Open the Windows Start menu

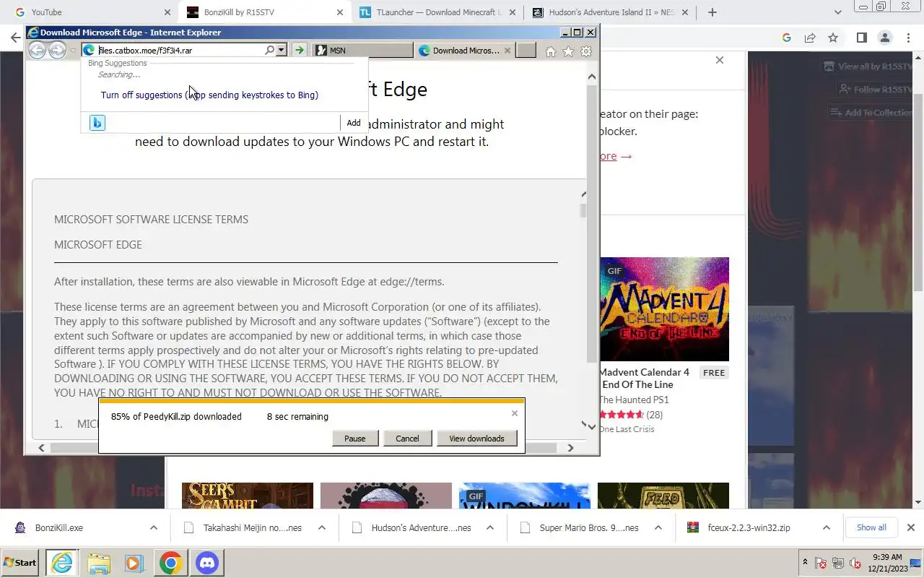pos(20,563)
